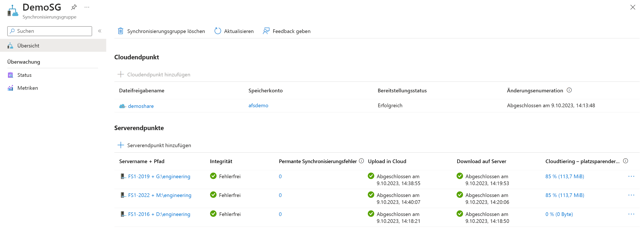Click the Metriken chart icon
The image size is (644, 230).
point(10,88)
